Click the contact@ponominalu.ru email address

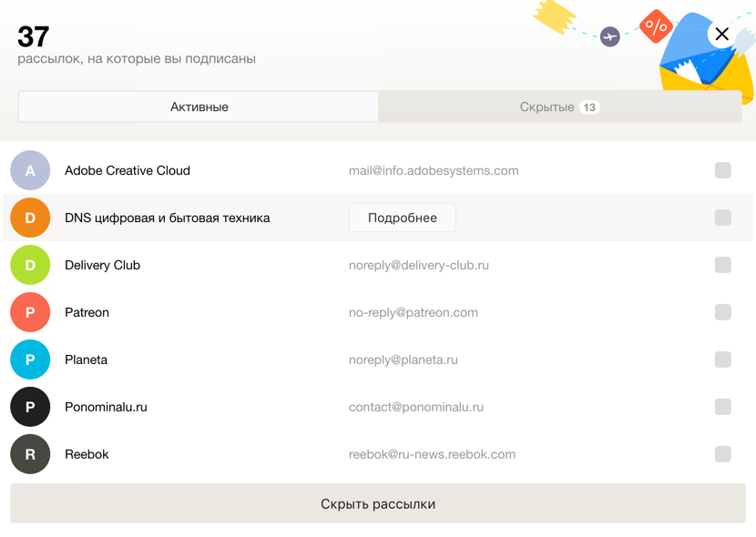(416, 407)
